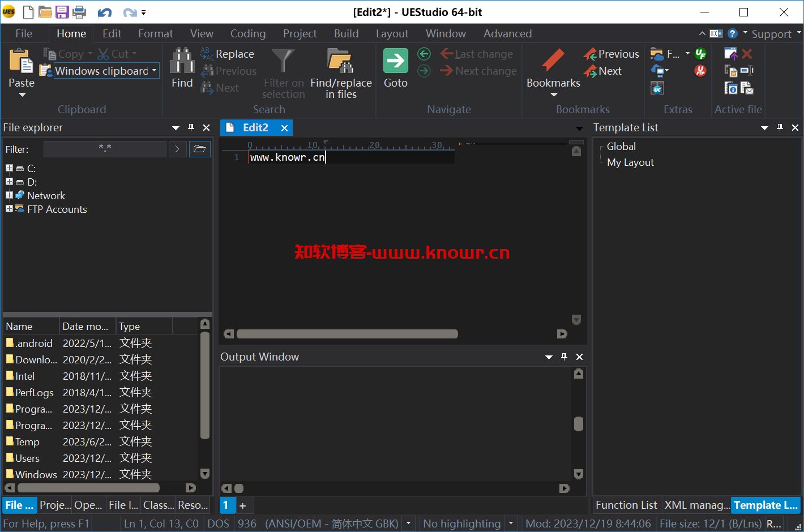Open the File menu tab
The width and height of the screenshot is (804, 532).
coord(24,33)
